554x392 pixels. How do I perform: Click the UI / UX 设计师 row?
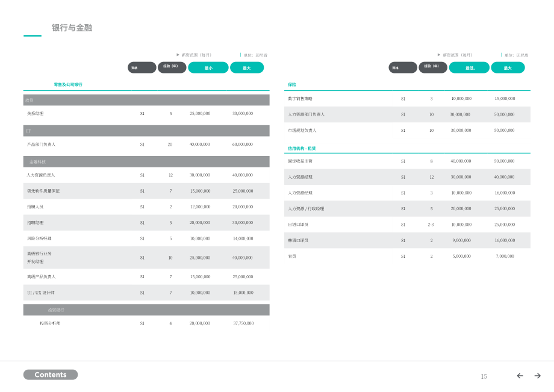tap(146, 293)
